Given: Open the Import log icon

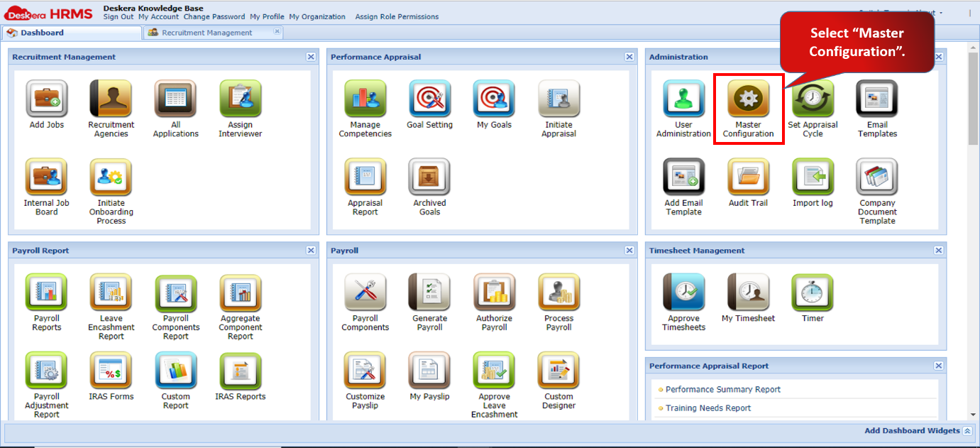Looking at the screenshot, I should tap(813, 179).
